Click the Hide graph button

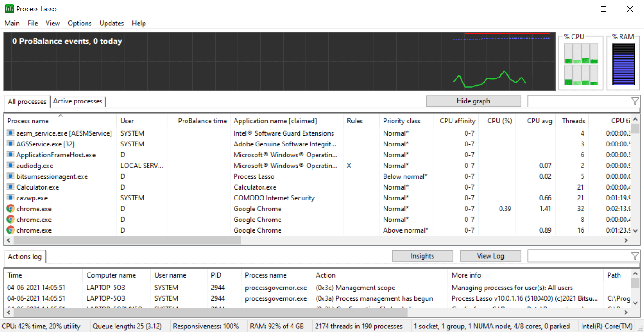473,101
